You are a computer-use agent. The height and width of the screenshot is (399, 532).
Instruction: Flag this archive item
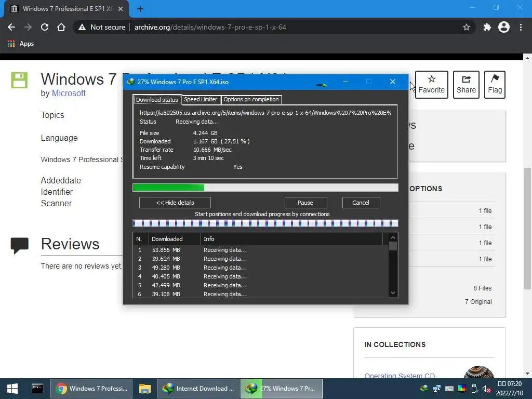495,85
